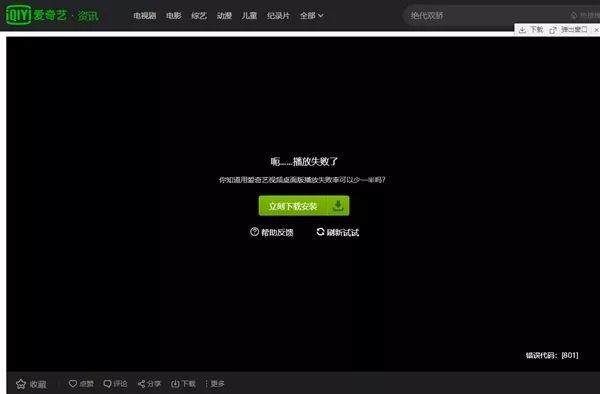Go to the 纪录片 category
This screenshot has width=600, height=394.
[x=278, y=16]
